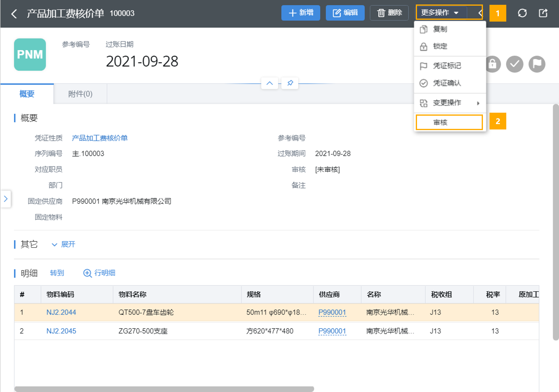Screen dimensions: 559x392
Task: Click the 主.100003 serial number
Action: coord(88,154)
